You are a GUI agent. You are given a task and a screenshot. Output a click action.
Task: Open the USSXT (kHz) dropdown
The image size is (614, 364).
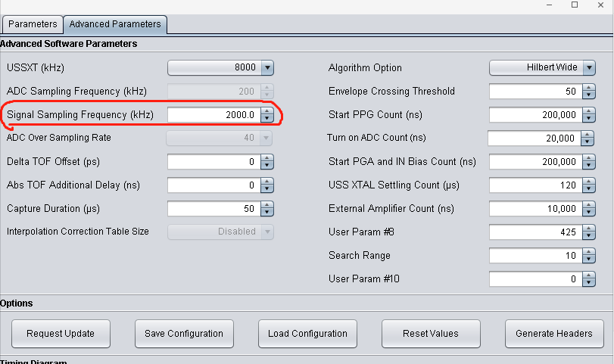pos(266,68)
